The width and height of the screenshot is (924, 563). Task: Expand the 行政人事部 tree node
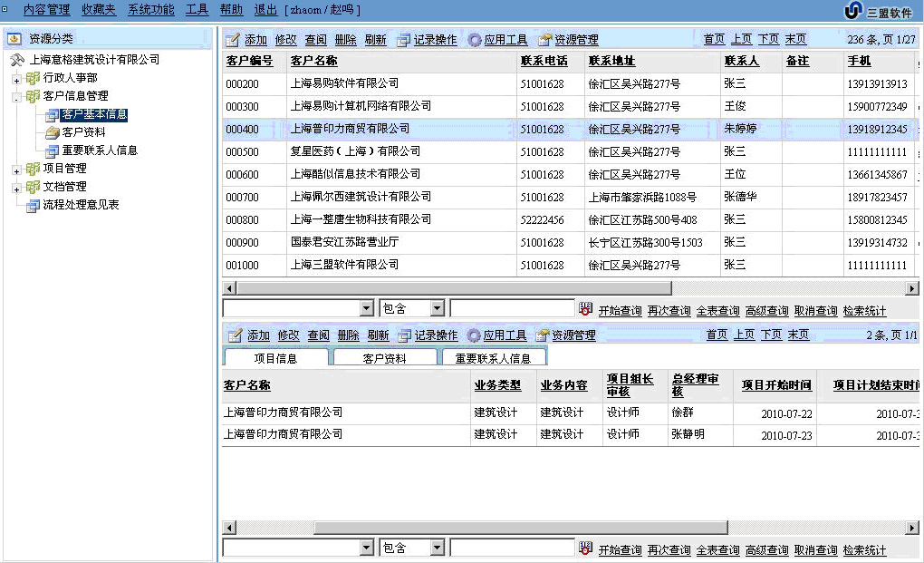point(16,79)
